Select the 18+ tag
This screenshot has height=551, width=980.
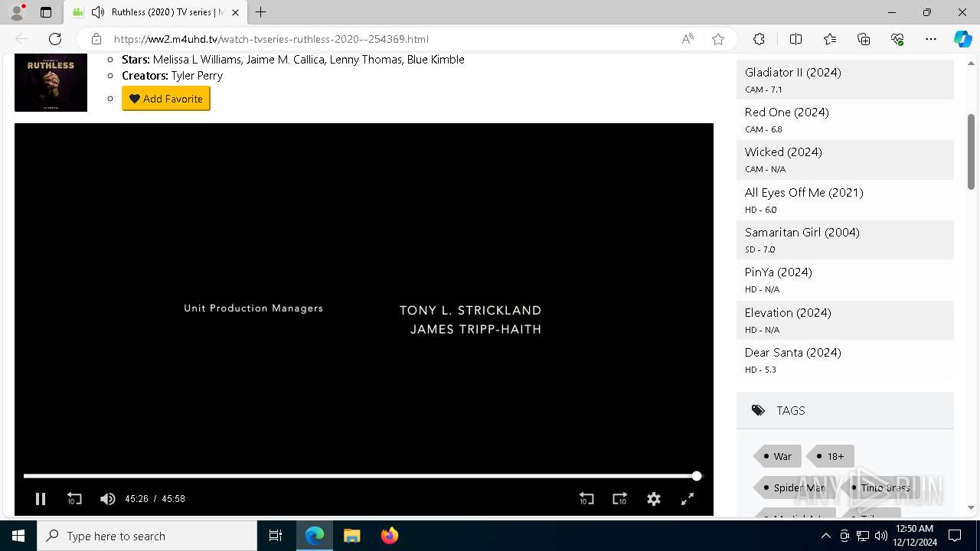coord(831,456)
